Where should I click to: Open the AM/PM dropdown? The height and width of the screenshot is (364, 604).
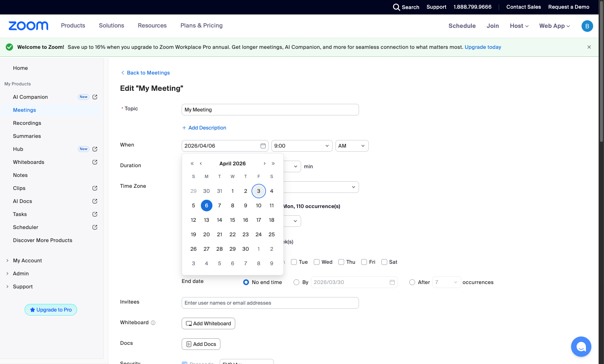[352, 146]
